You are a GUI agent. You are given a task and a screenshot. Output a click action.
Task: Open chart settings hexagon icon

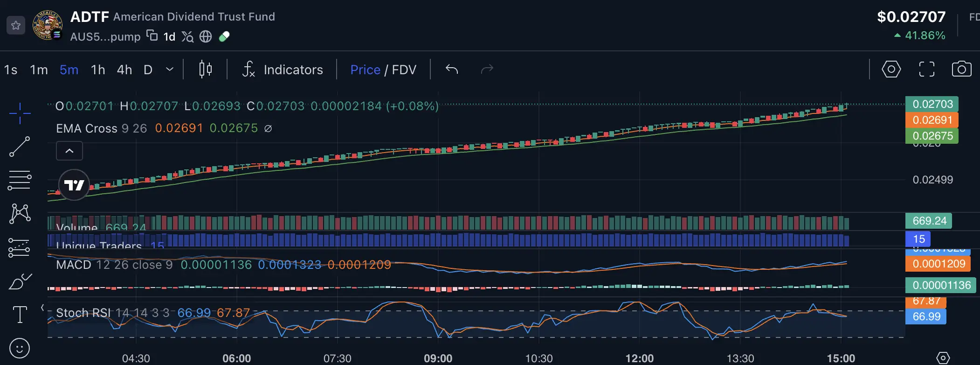(x=891, y=70)
